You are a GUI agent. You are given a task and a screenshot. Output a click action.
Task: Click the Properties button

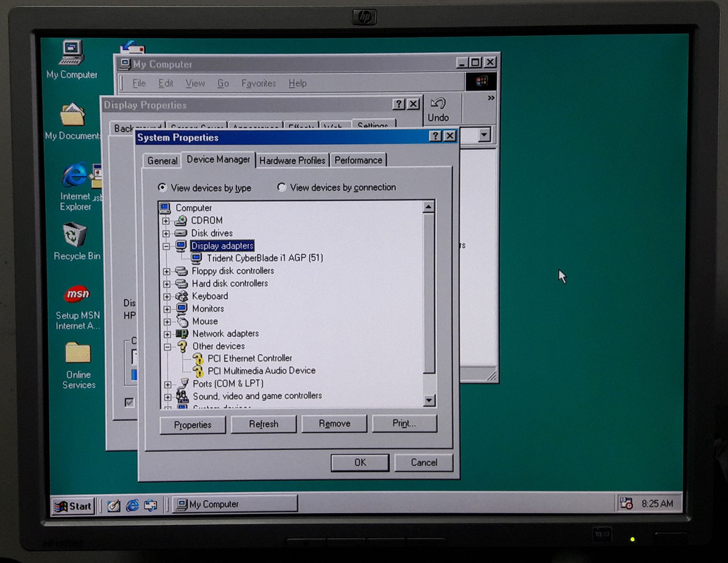point(193,424)
